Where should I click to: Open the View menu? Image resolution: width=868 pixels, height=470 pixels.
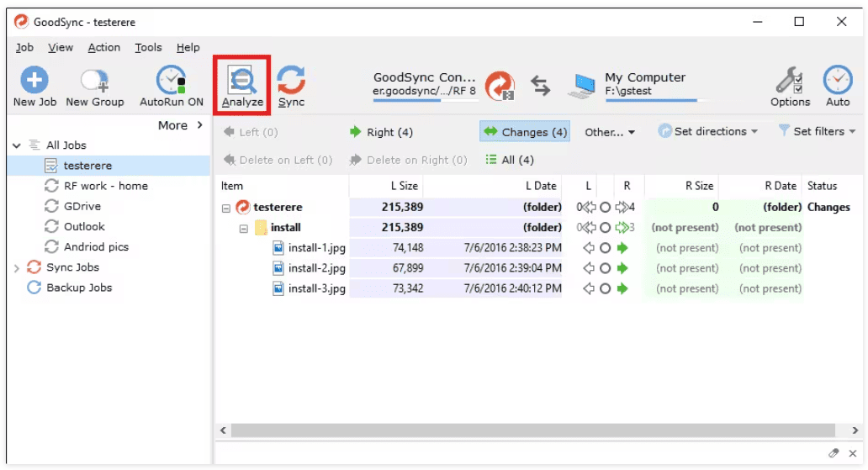61,48
